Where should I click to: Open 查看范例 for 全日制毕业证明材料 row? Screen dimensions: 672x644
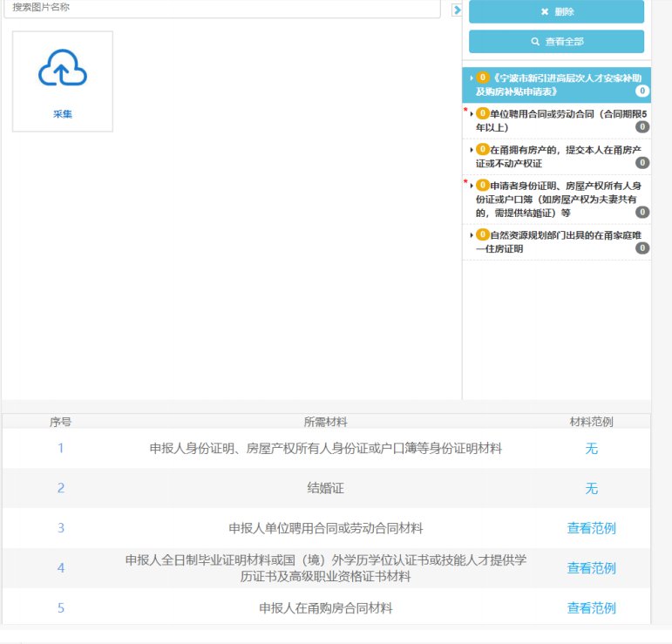point(591,568)
